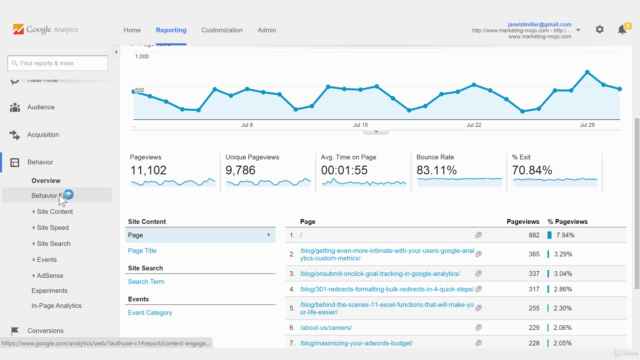Open Behavior reports section

[x=40, y=162]
